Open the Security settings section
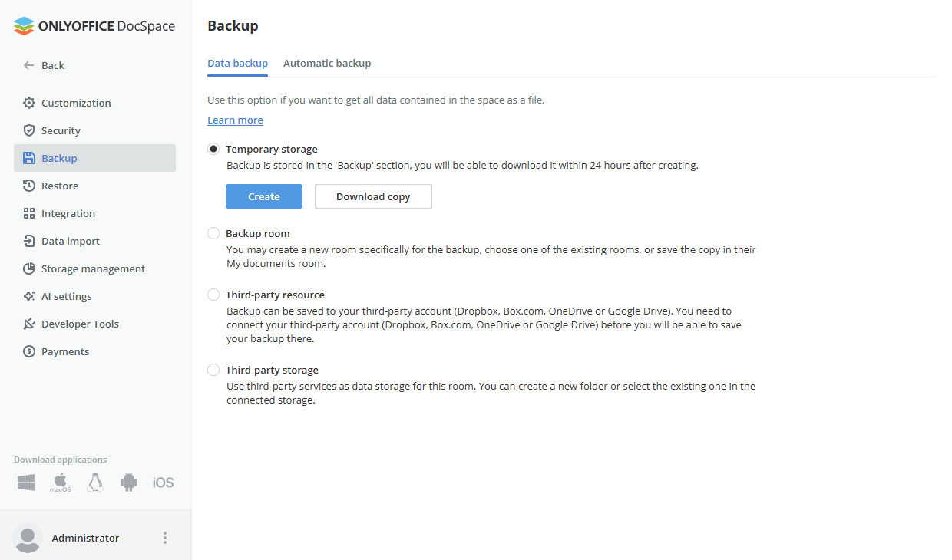The height and width of the screenshot is (560, 952). (x=60, y=130)
